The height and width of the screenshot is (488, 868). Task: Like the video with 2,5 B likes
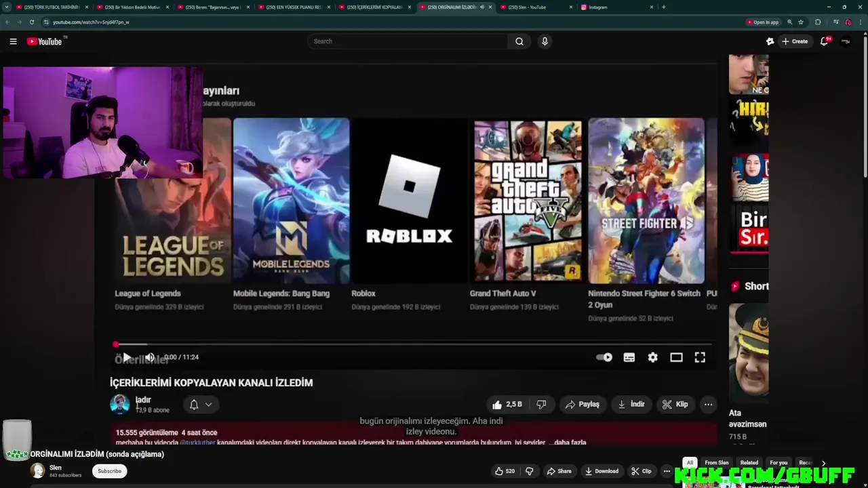(507, 405)
